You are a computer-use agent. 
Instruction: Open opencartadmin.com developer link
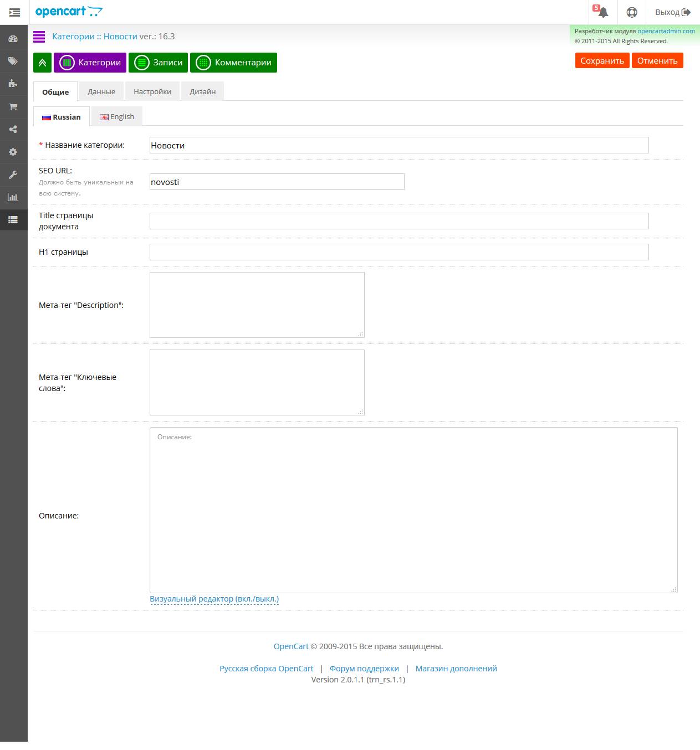coord(666,31)
